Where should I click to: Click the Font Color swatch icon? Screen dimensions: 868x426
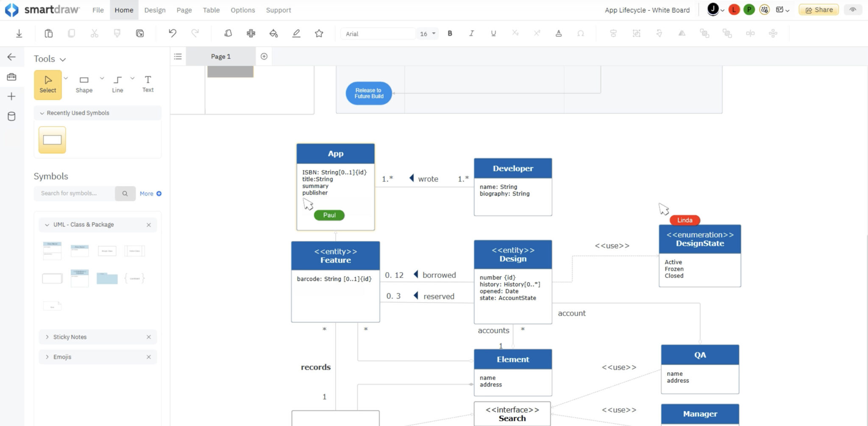click(x=559, y=33)
